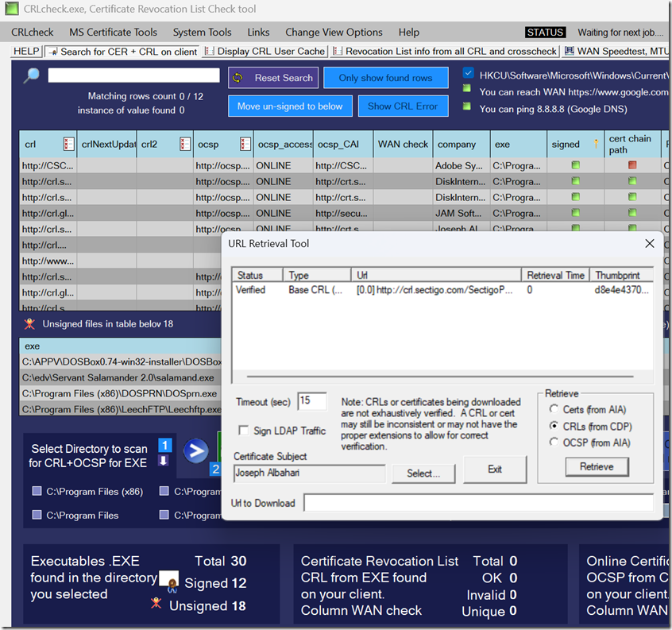Screen dimensions: 672x630
Task: Enable the Sign LDAP Traffic checkbox
Action: pyautogui.click(x=245, y=431)
